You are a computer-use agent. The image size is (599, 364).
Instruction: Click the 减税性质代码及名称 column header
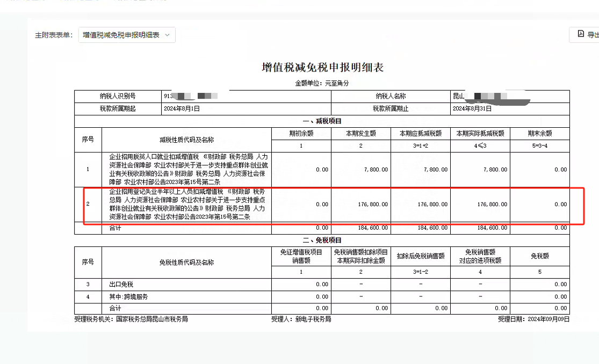click(x=186, y=140)
